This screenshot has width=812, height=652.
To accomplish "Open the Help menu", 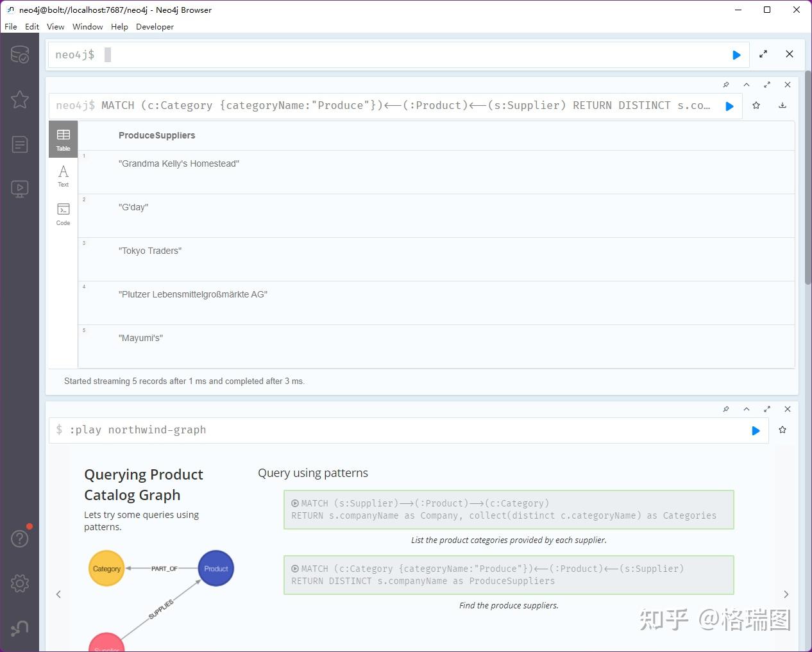I will (x=119, y=27).
